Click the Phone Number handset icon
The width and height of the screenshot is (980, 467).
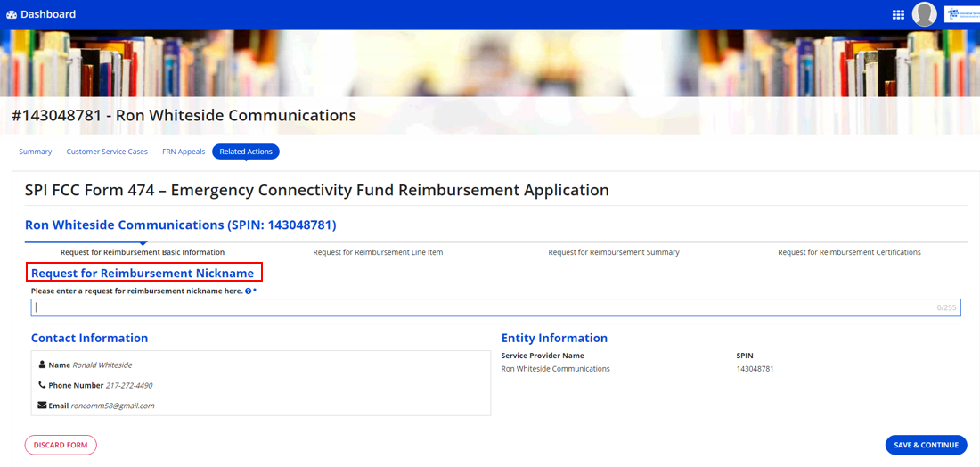(x=42, y=385)
